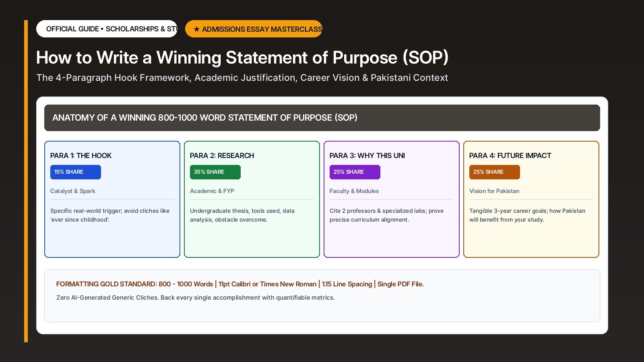Click the star icon in Admissions Essay Masterclass badge
The height and width of the screenshot is (362, 644).
196,29
